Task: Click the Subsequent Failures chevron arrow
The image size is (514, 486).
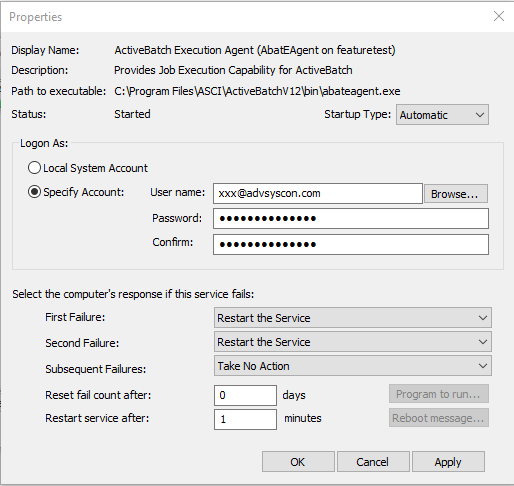Action: pos(483,366)
